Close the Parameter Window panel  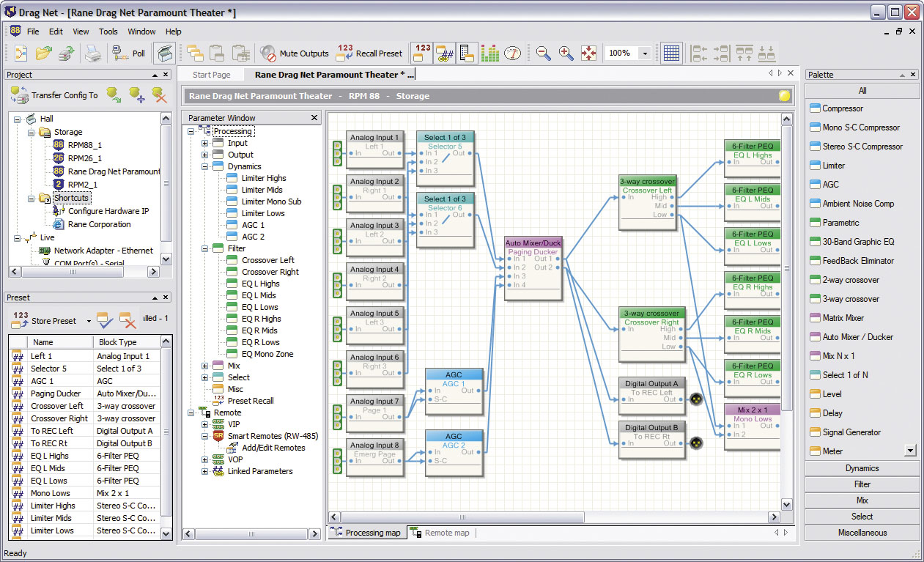[x=314, y=117]
